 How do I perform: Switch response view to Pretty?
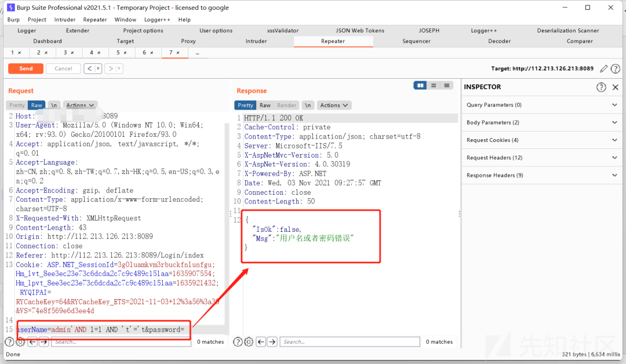tap(246, 105)
